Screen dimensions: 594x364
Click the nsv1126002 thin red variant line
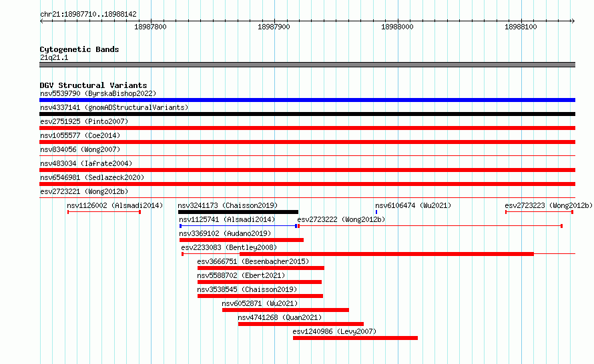click(104, 212)
